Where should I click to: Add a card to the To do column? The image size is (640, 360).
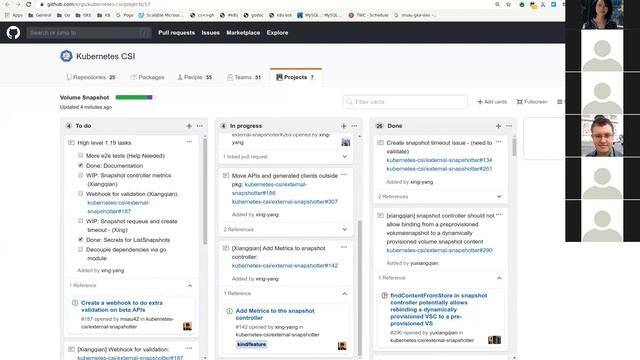click(189, 126)
